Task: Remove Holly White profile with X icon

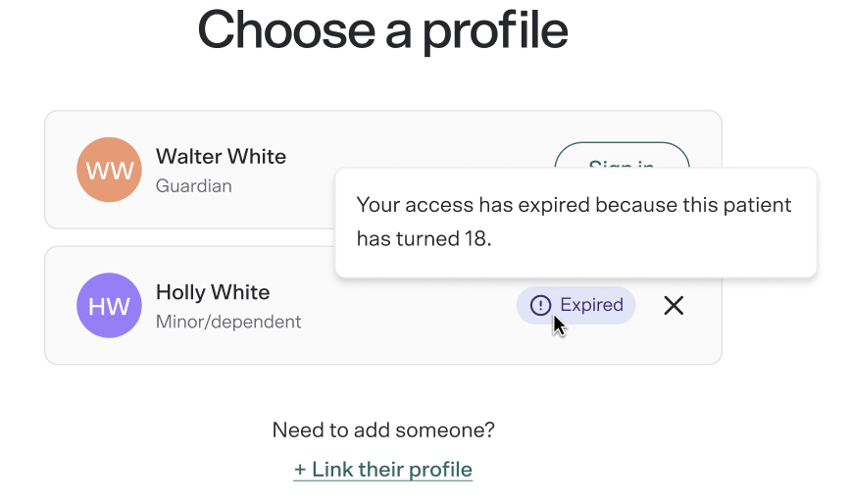Action: click(674, 305)
